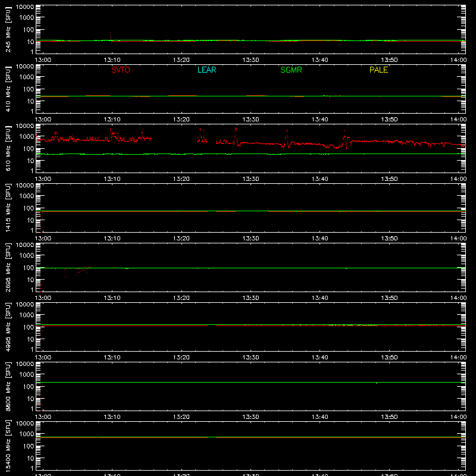This screenshot has height=476, width=476.
Task: Click the 4995 MHz [SFU] axis title
Action: pyautogui.click(x=8, y=327)
